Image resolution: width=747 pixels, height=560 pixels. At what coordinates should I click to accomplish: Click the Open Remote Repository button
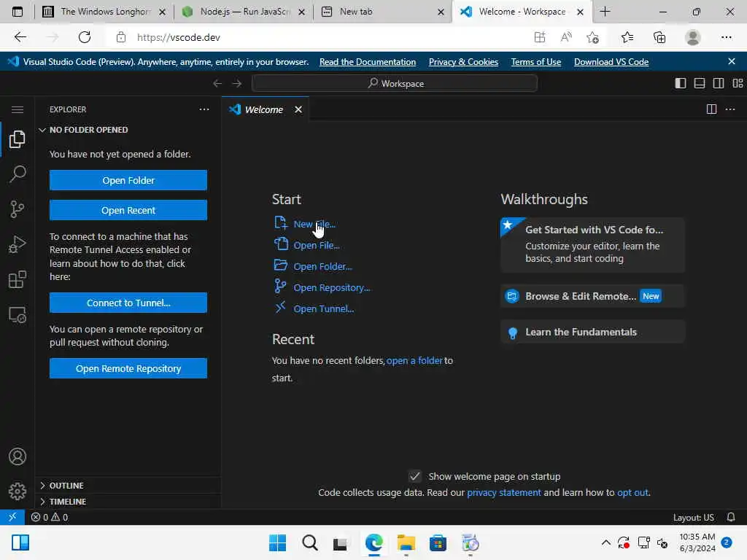[128, 368]
